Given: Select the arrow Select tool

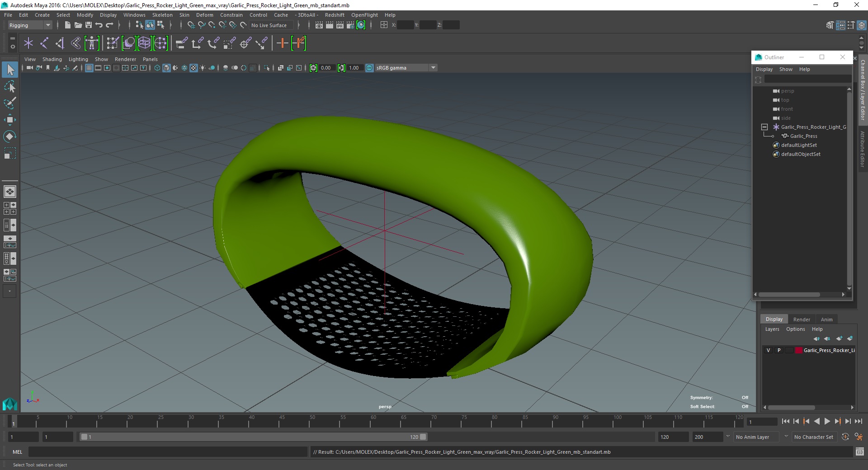Looking at the screenshot, I should (10, 70).
